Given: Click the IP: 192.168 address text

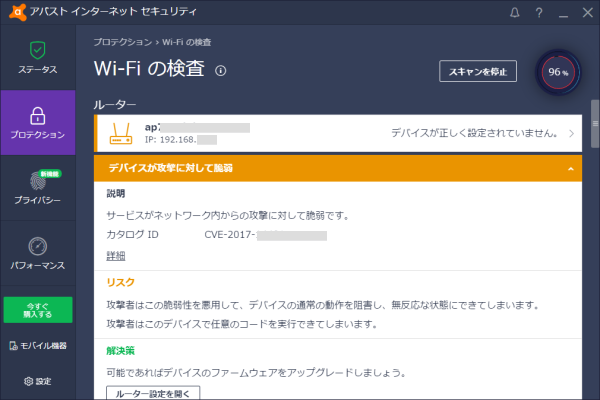Looking at the screenshot, I should [x=181, y=140].
